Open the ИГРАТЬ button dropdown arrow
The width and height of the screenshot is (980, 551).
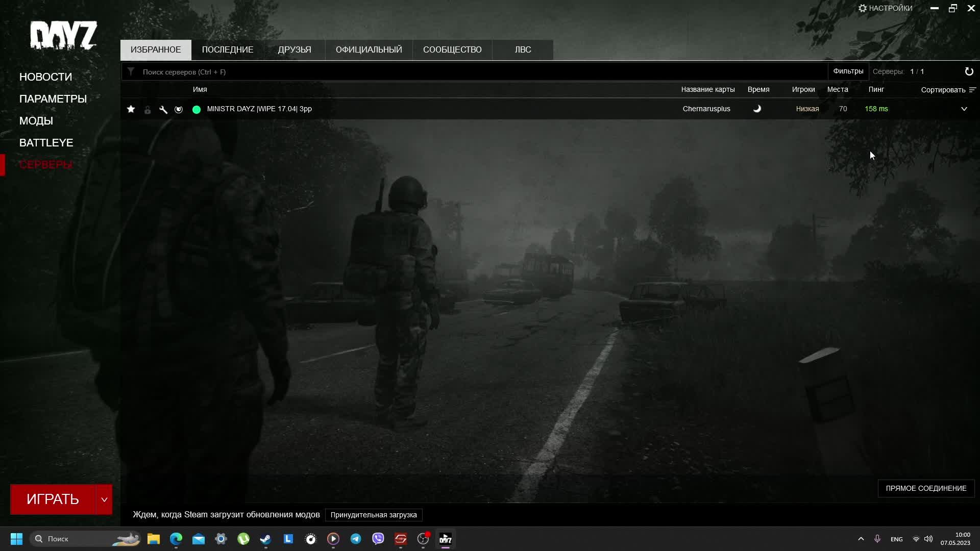[104, 499]
